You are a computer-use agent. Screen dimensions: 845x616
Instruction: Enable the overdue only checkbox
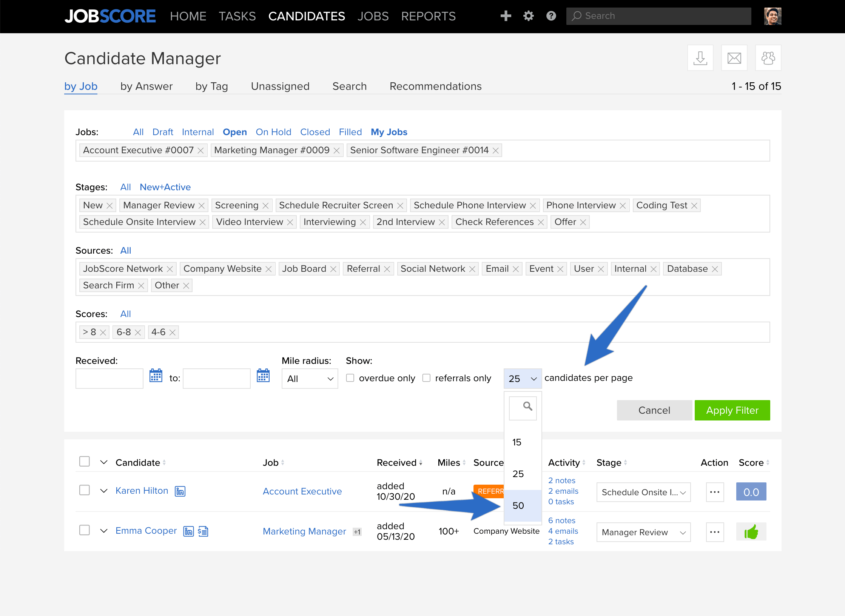click(350, 378)
